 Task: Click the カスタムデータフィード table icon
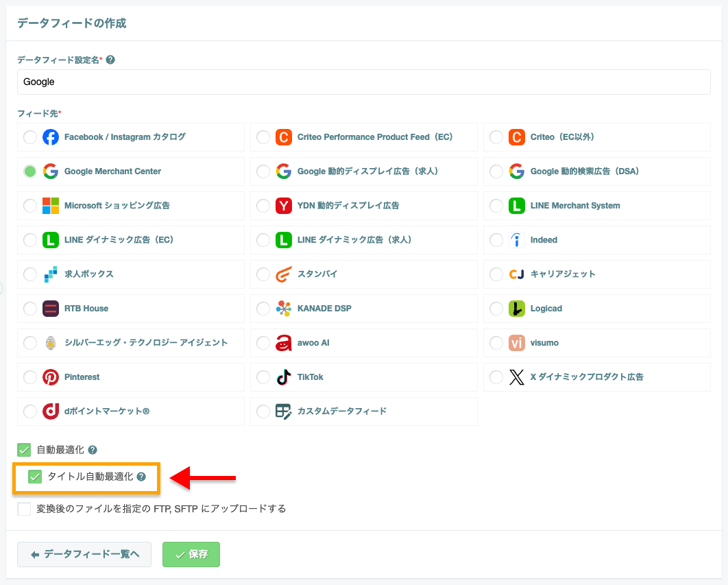(284, 411)
